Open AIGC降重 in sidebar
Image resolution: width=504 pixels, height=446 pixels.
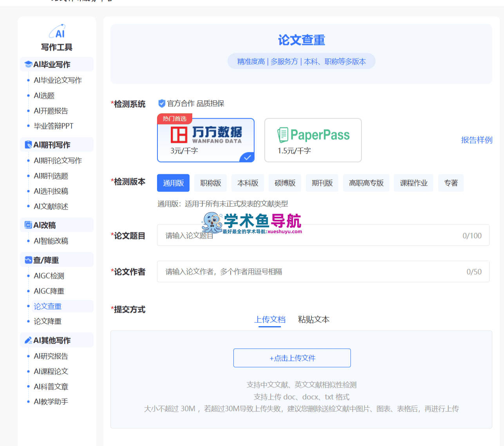[x=49, y=291]
